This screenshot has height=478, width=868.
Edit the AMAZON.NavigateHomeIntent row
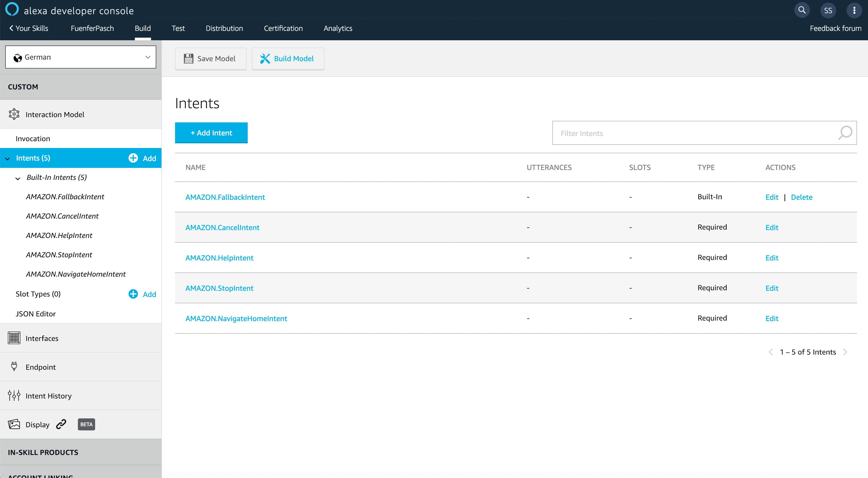pos(772,318)
